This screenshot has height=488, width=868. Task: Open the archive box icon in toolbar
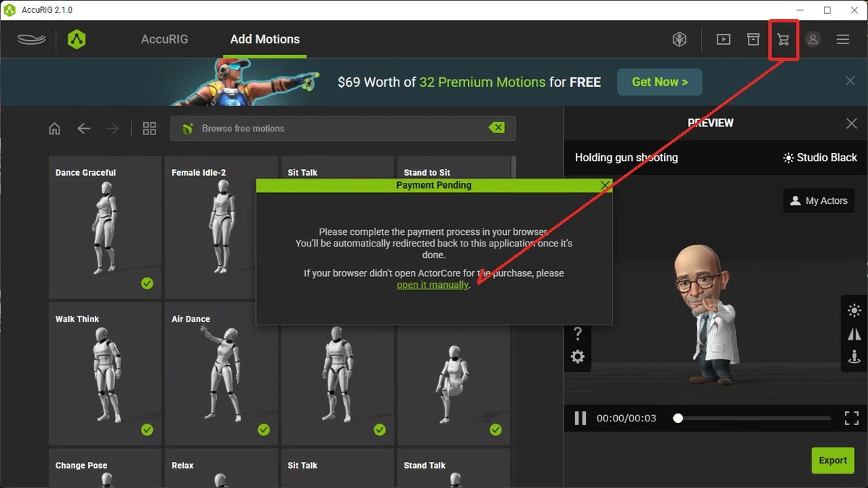pos(754,39)
